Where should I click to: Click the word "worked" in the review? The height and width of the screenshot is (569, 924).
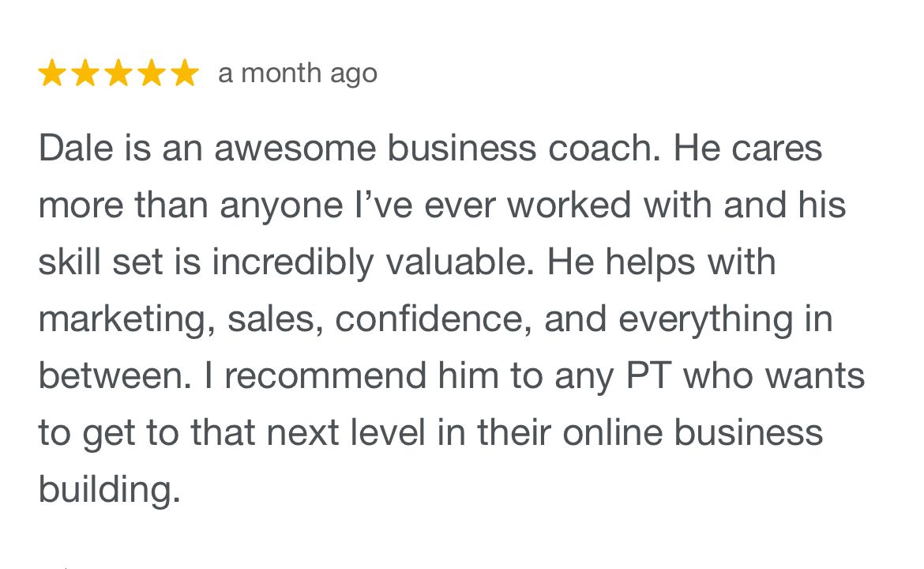(569, 205)
